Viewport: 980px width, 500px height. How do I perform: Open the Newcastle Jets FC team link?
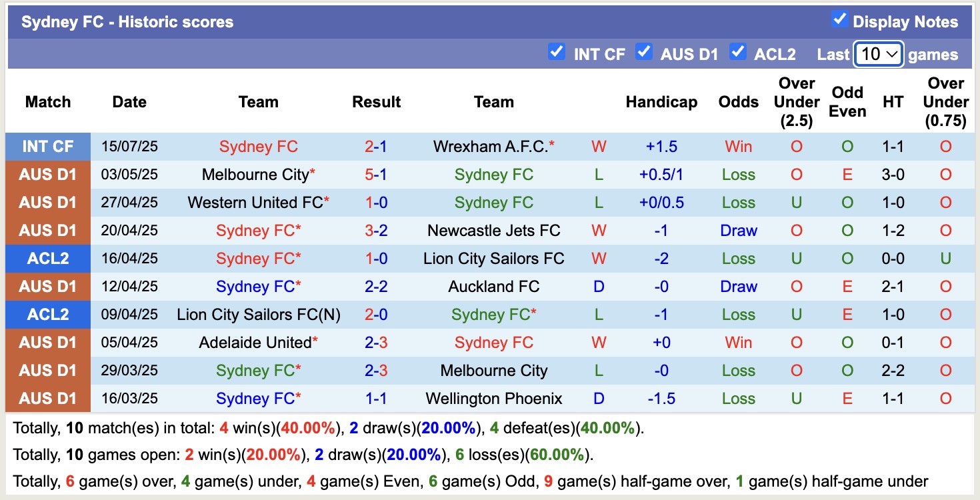493,230
